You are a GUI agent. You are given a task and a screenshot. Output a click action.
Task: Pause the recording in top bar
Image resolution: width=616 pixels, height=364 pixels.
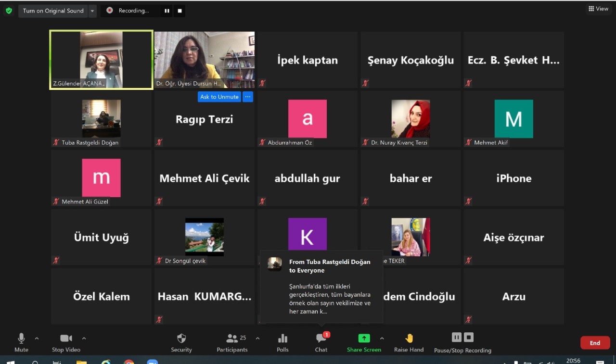pyautogui.click(x=167, y=11)
